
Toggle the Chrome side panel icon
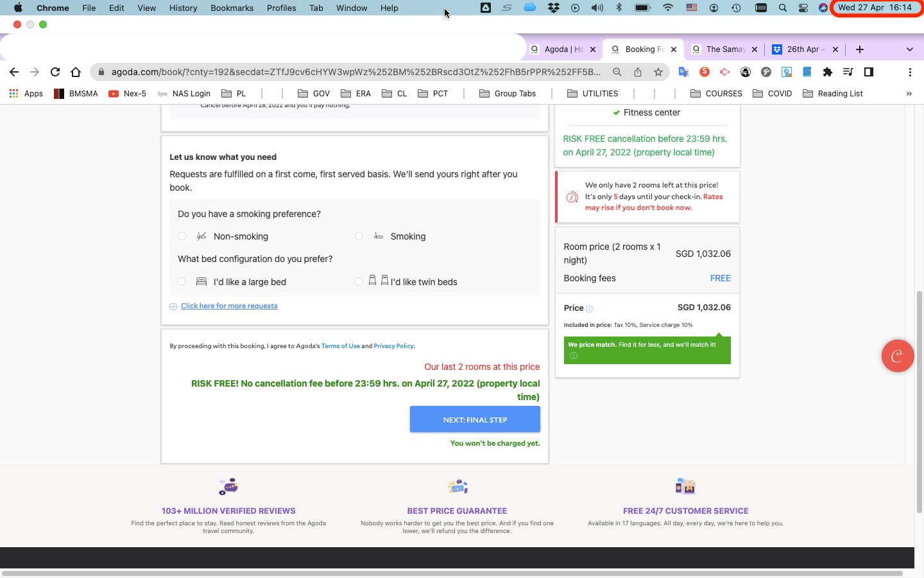[869, 72]
